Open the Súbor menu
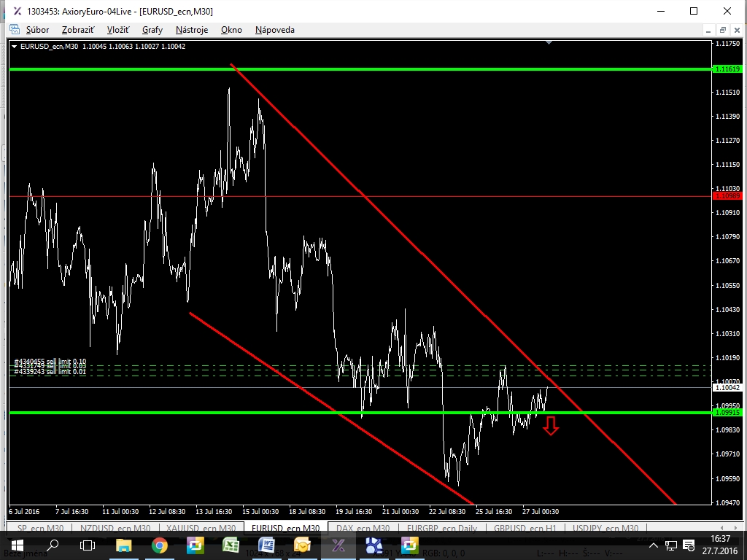747x560 pixels. [37, 29]
